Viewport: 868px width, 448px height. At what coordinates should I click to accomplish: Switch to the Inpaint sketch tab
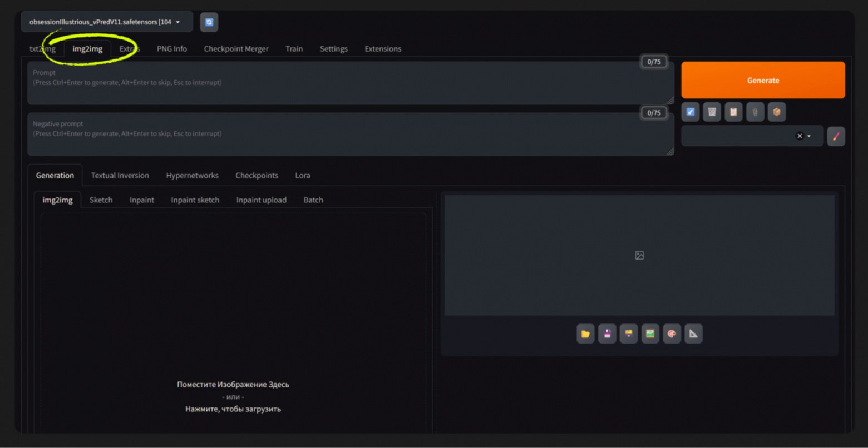195,200
